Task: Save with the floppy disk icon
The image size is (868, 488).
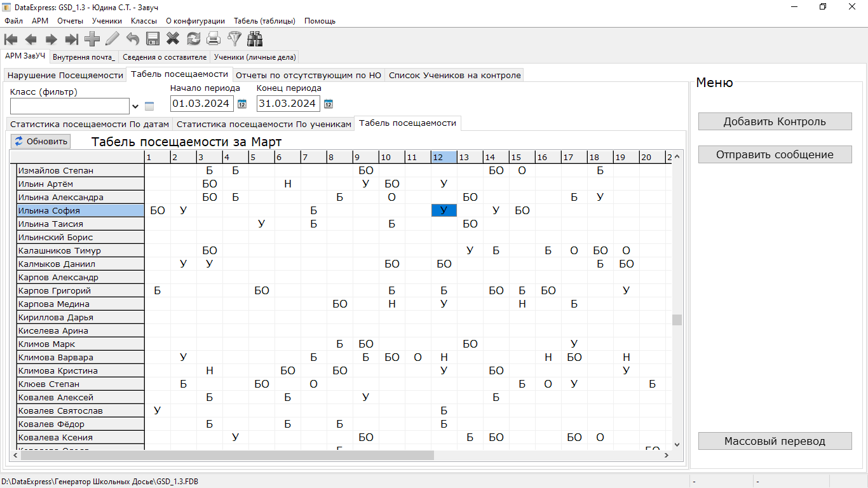Action: pos(153,39)
